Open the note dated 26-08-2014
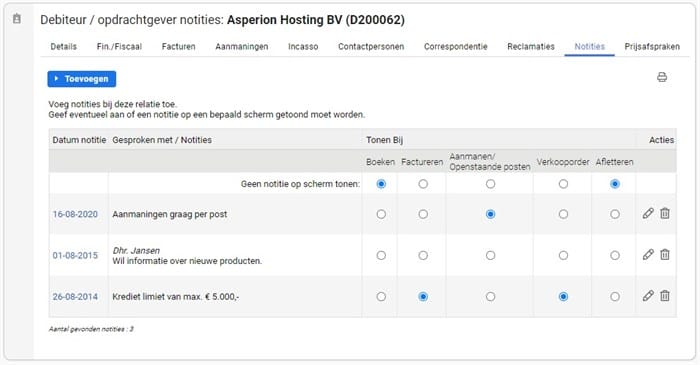700x365 pixels. click(75, 296)
